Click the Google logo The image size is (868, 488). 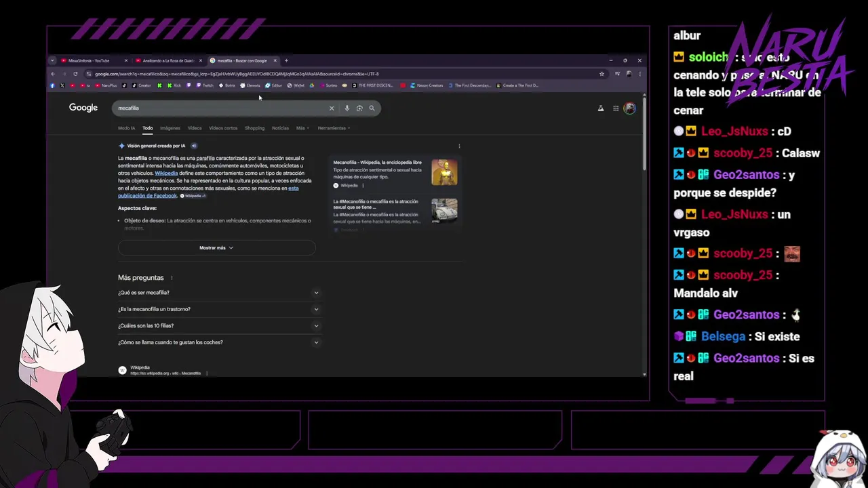click(x=83, y=108)
